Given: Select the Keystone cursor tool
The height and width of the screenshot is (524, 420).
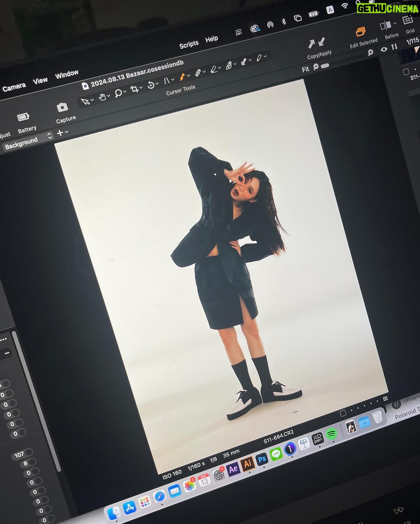Looking at the screenshot, I should (167, 81).
